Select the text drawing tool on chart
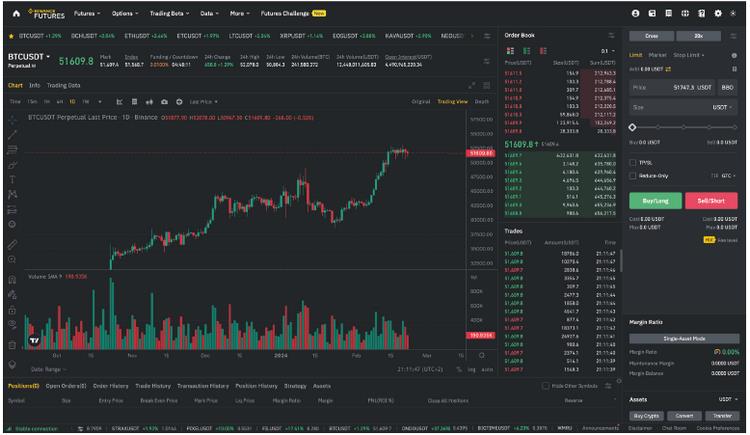 [12, 179]
